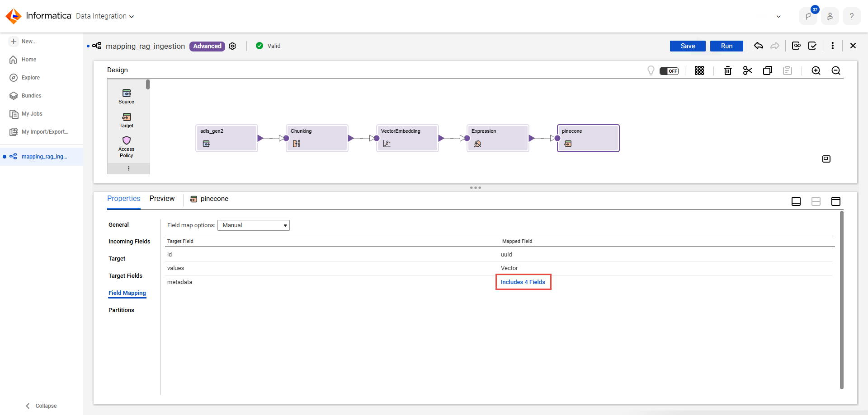Click the Run button
Viewport: 868px width, 415px height.
(x=726, y=46)
